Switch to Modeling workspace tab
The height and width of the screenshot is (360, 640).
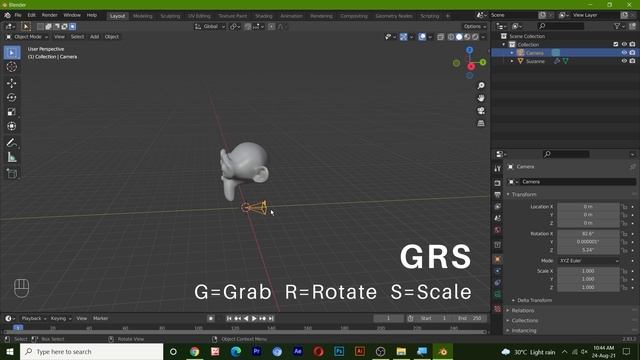[x=142, y=16]
